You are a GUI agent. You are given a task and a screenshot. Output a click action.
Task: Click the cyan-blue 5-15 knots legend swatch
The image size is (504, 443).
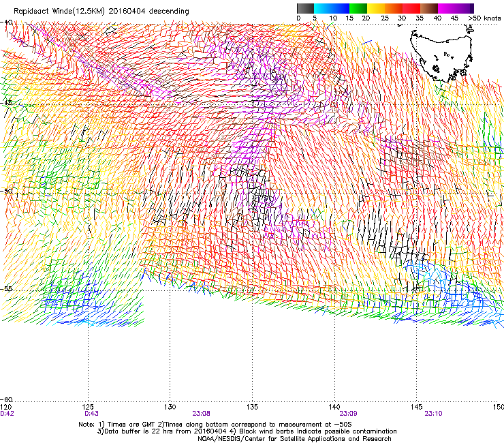coord(332,8)
